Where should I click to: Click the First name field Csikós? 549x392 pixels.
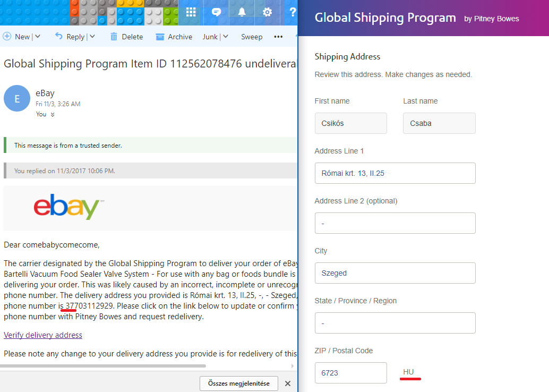350,123
